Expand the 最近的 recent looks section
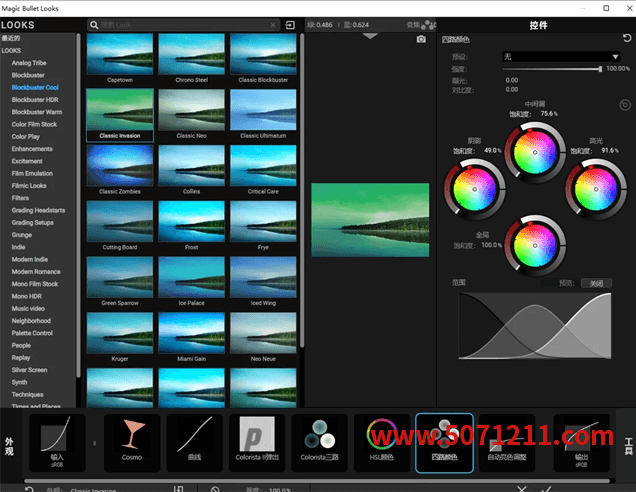 tap(12, 38)
